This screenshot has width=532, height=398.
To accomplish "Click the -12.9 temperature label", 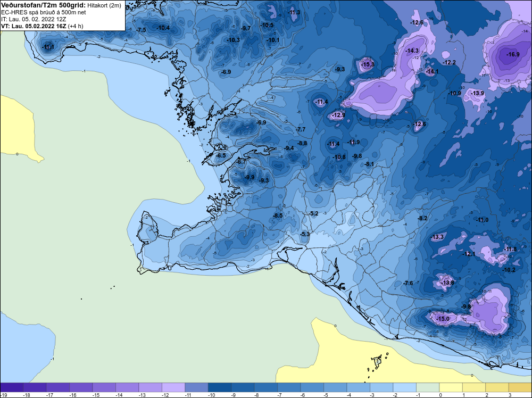I will coord(338,115).
